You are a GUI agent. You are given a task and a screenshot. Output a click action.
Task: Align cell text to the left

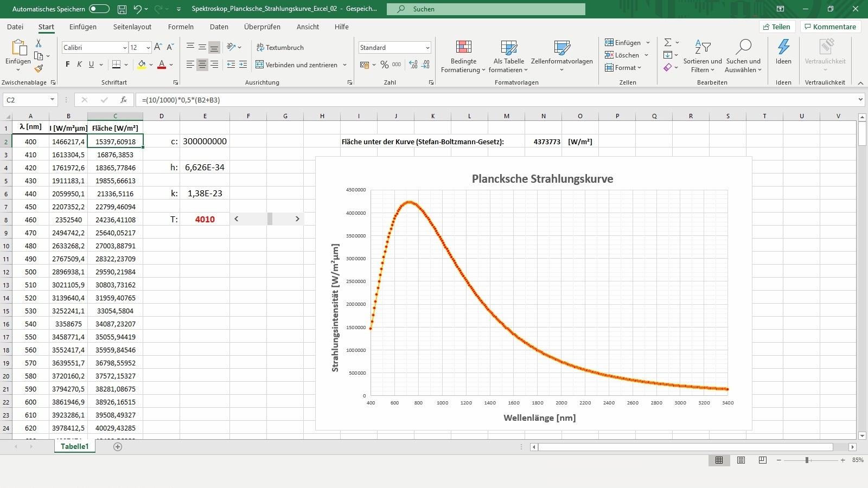[190, 65]
